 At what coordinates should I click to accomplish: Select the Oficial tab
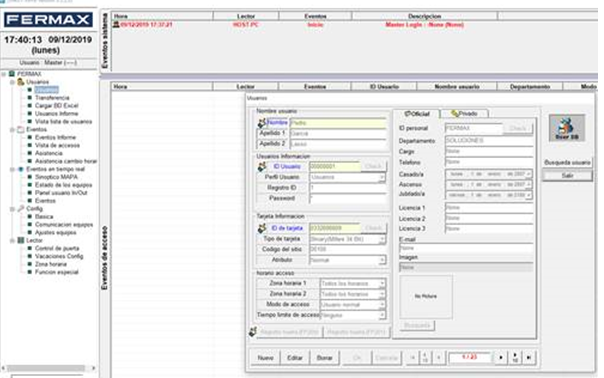tap(416, 114)
